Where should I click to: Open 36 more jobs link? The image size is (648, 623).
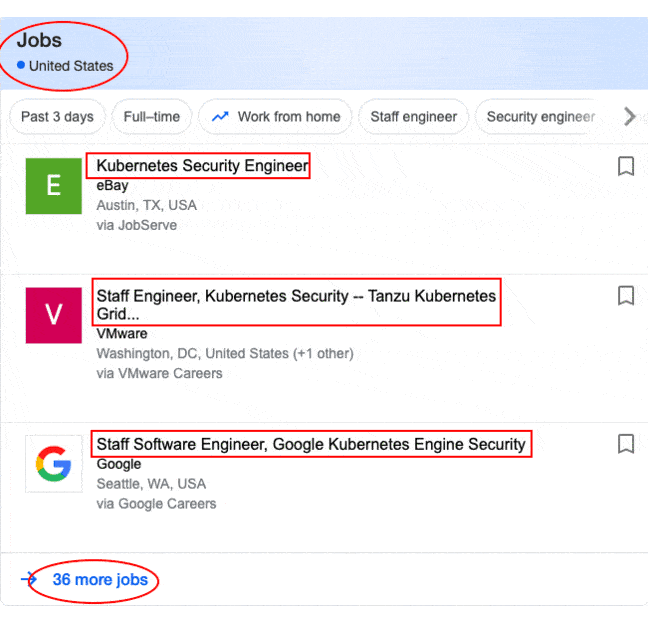[100, 580]
